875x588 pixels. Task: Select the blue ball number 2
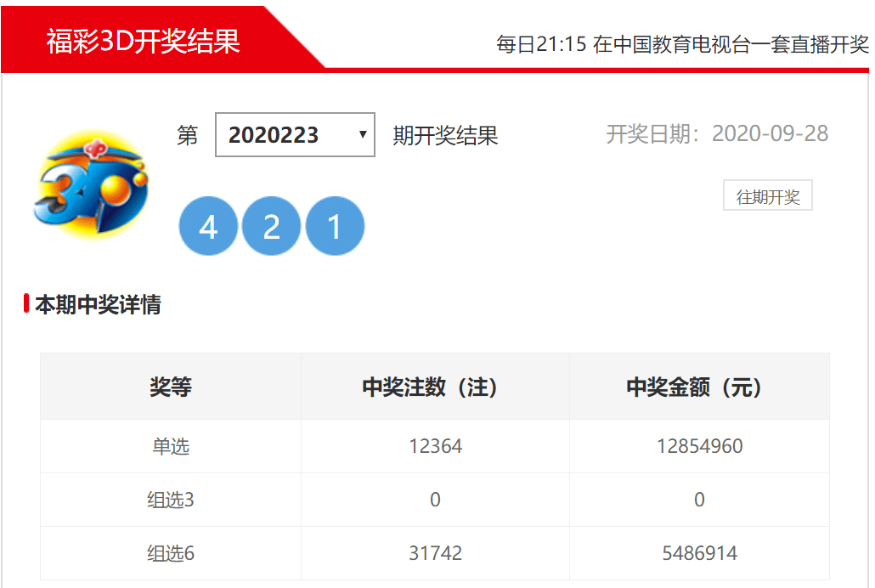pyautogui.click(x=271, y=226)
